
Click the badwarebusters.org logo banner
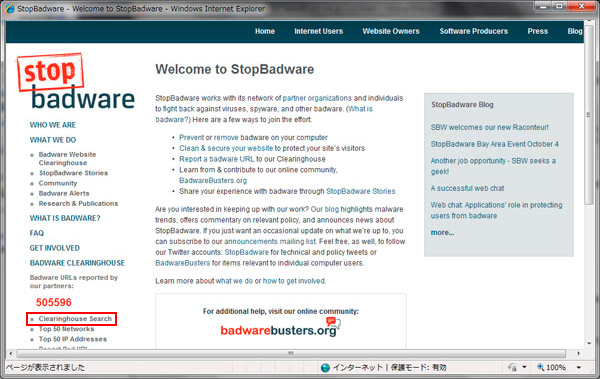coord(280,327)
